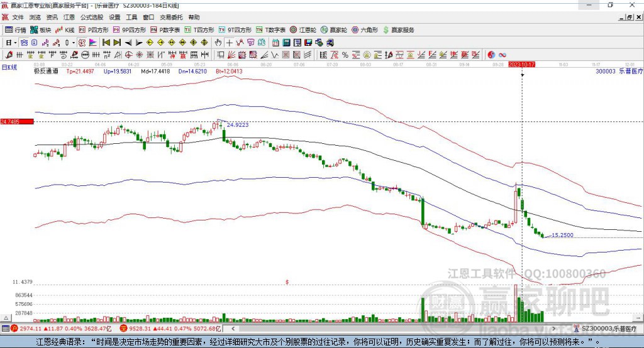Open the 9T四方形 tool
644x348 pixels.
click(235, 30)
